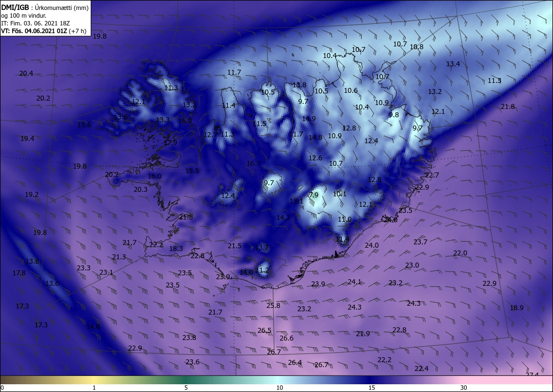Image resolution: width=553 pixels, height=392 pixels.
Task: Click the color scale label '1'
Action: [94, 388]
